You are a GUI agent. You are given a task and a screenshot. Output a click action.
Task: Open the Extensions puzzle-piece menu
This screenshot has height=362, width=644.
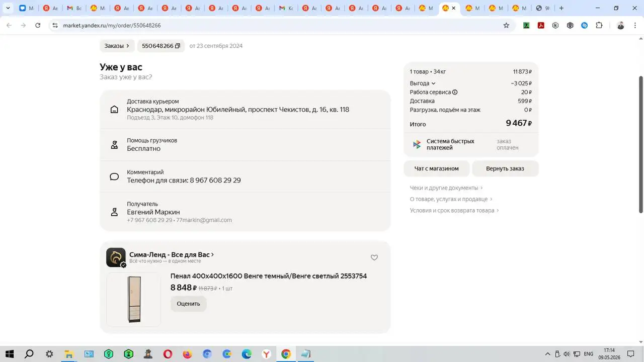click(599, 25)
